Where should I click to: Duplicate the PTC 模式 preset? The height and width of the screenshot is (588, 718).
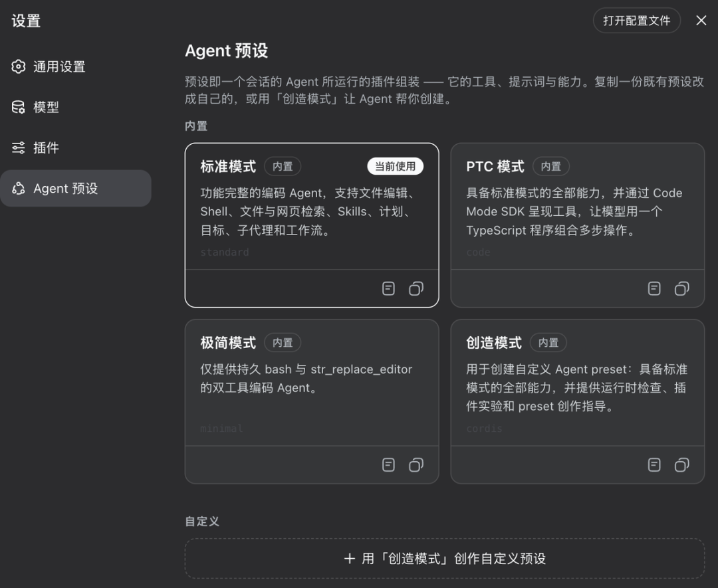point(682,289)
